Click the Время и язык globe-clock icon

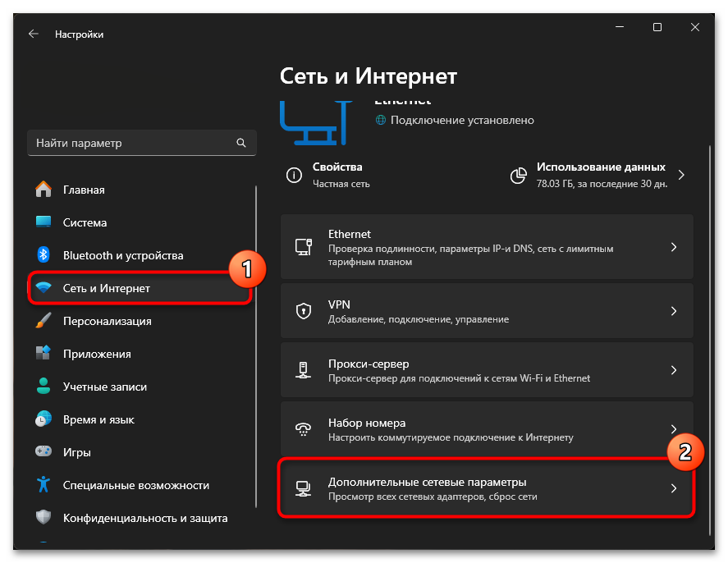43,419
